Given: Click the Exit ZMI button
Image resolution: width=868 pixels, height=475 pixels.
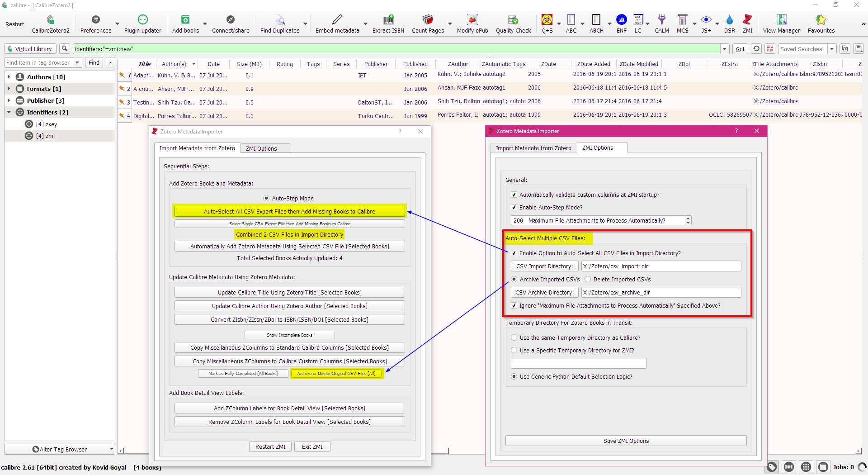Looking at the screenshot, I should [x=312, y=447].
